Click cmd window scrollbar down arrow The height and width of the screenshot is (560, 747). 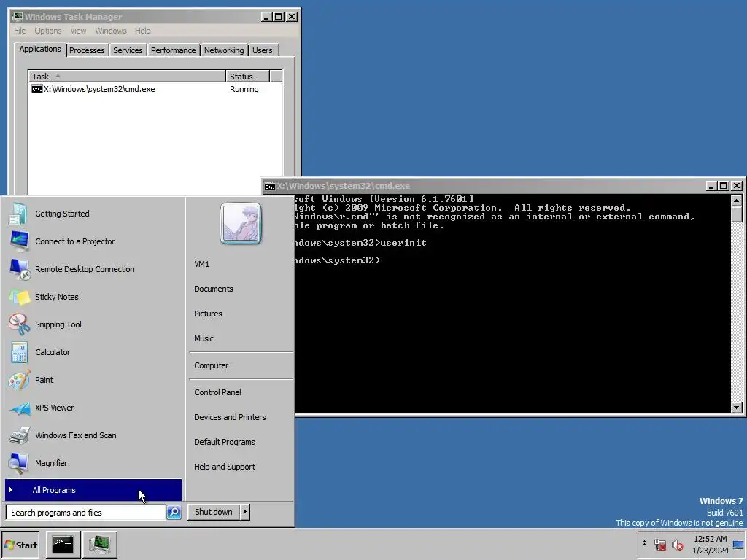pyautogui.click(x=737, y=407)
